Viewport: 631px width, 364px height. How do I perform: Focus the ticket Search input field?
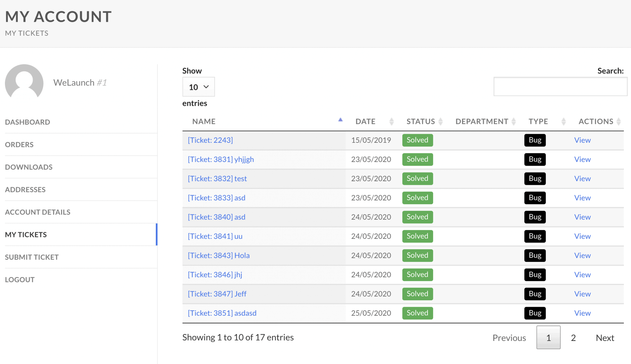pyautogui.click(x=560, y=87)
